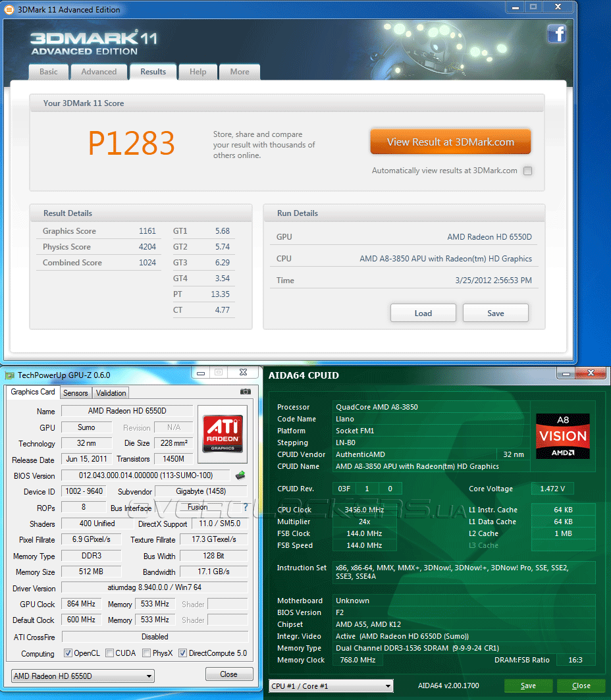Toggle the DirectCompute 5.0 checkbox
Screen dimensions: 611x700
pos(182,653)
